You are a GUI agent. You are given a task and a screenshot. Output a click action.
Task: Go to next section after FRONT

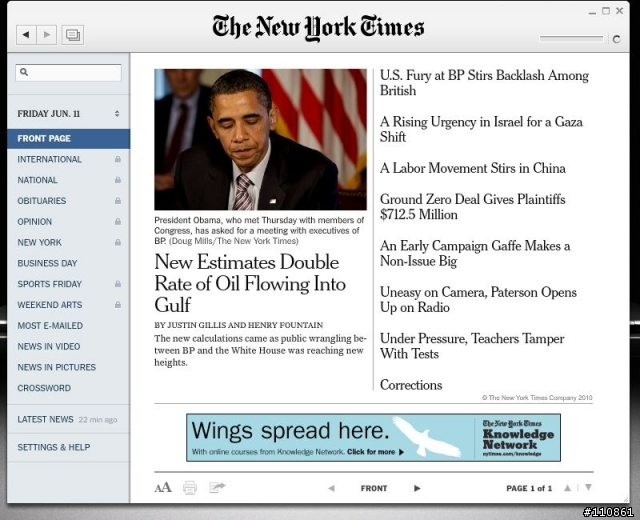pos(417,488)
